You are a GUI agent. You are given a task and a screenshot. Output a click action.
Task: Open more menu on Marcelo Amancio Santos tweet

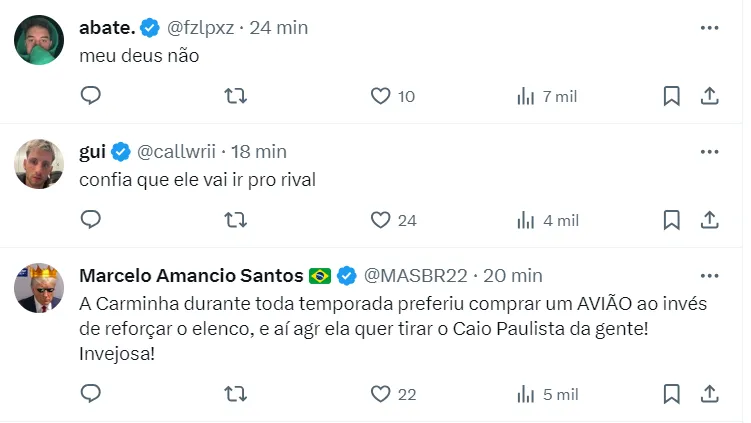tap(709, 275)
